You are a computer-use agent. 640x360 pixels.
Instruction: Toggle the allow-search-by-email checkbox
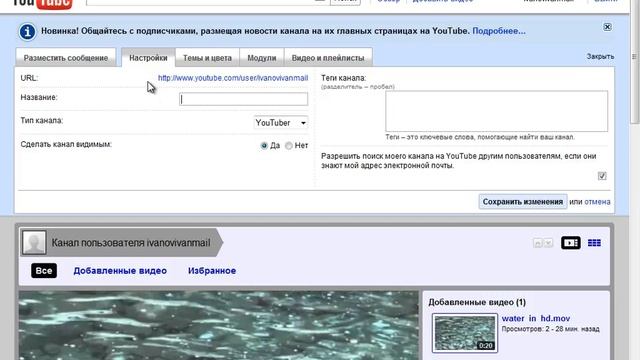(602, 176)
